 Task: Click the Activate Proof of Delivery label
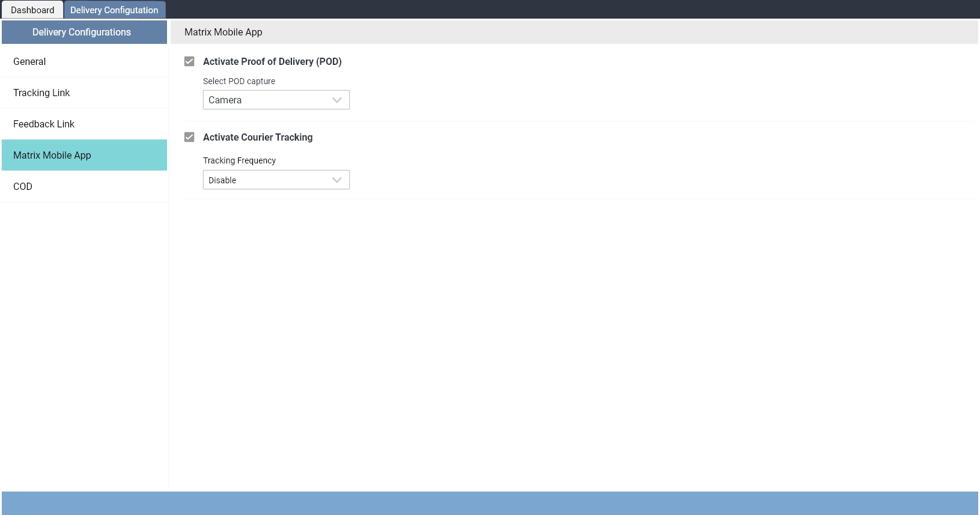(x=272, y=61)
